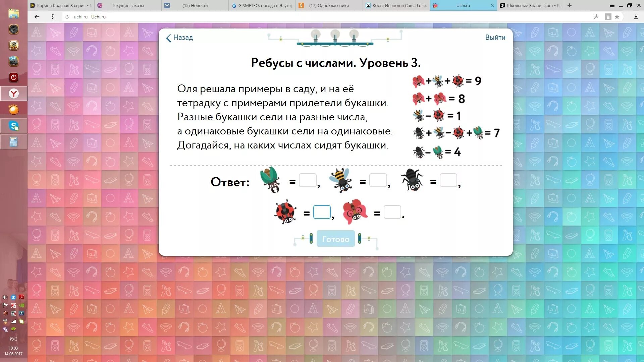644x362 pixels.
Task: Open Skype from the taskbar
Action: 14,126
